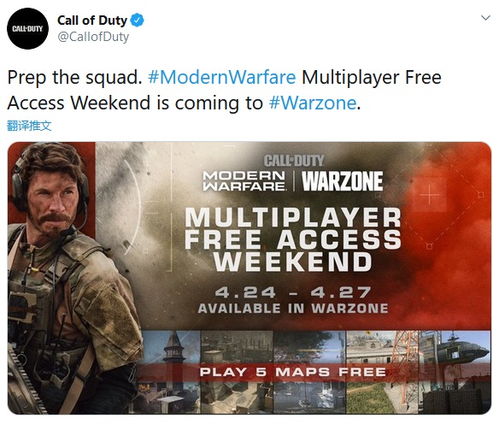
Task: Open the tweet options chevron menu
Action: 486,18
